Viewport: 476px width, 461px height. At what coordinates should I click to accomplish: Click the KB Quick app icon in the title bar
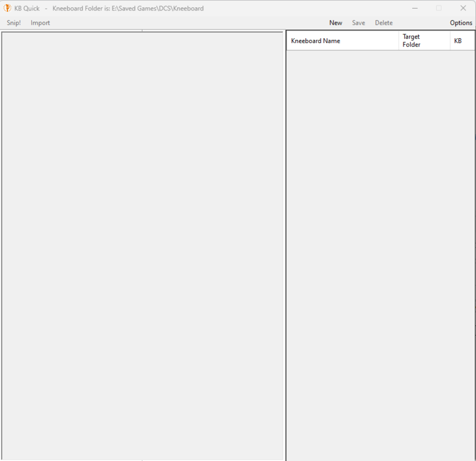tap(7, 8)
